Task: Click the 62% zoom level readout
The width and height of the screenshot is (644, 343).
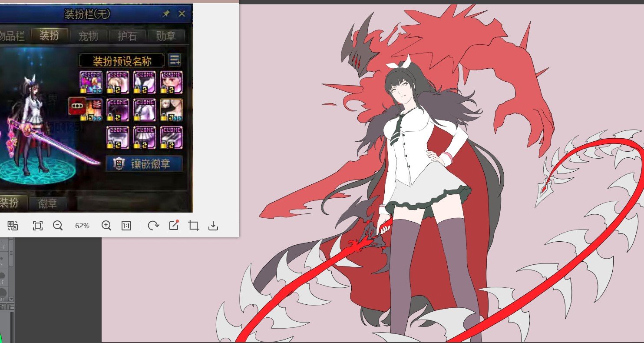Action: (82, 226)
